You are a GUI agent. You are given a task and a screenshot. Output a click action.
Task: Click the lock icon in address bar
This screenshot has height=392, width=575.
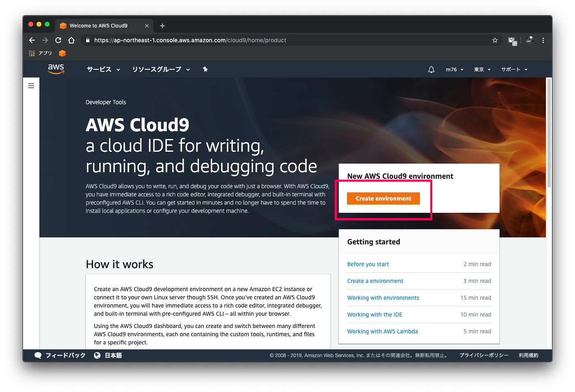(x=87, y=40)
